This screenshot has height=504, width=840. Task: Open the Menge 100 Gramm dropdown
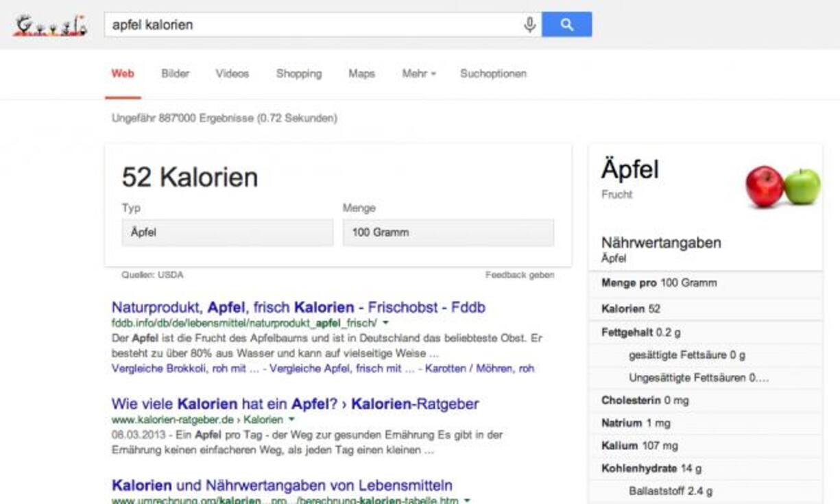[x=448, y=232]
